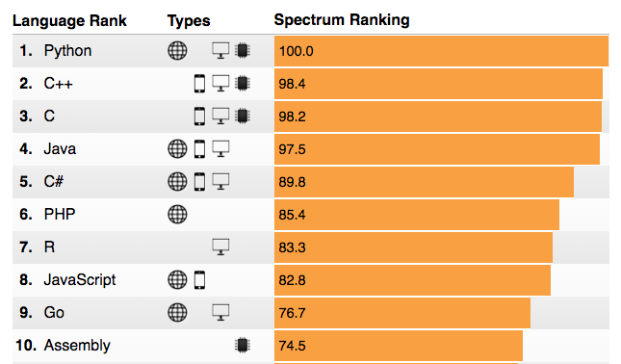Click the desktop monitor icon for R
Image resolution: width=621 pixels, height=364 pixels.
[220, 247]
